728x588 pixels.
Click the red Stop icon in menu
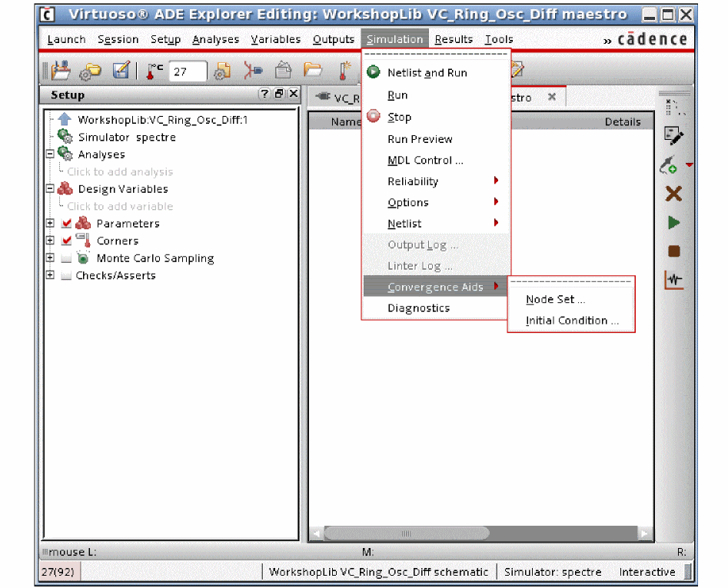[374, 116]
